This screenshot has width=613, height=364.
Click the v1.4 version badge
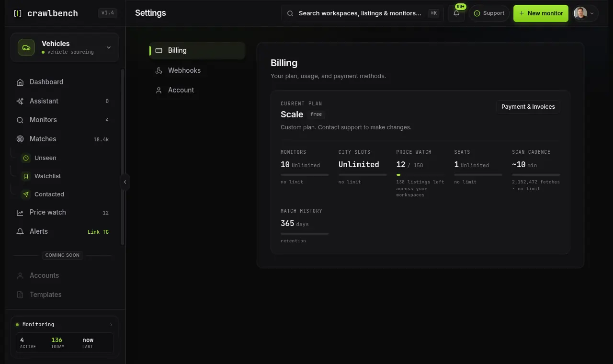pyautogui.click(x=108, y=13)
